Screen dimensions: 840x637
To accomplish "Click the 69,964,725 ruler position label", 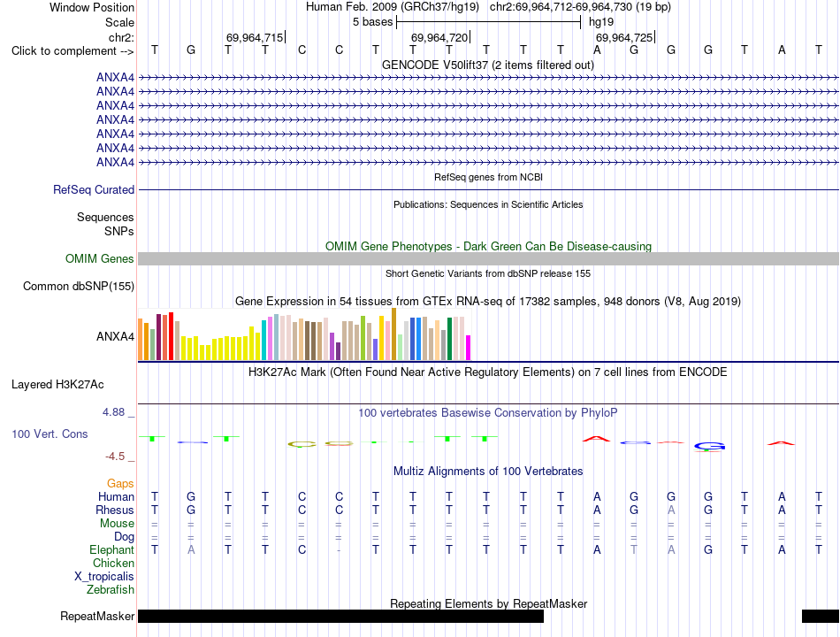I will [624, 37].
